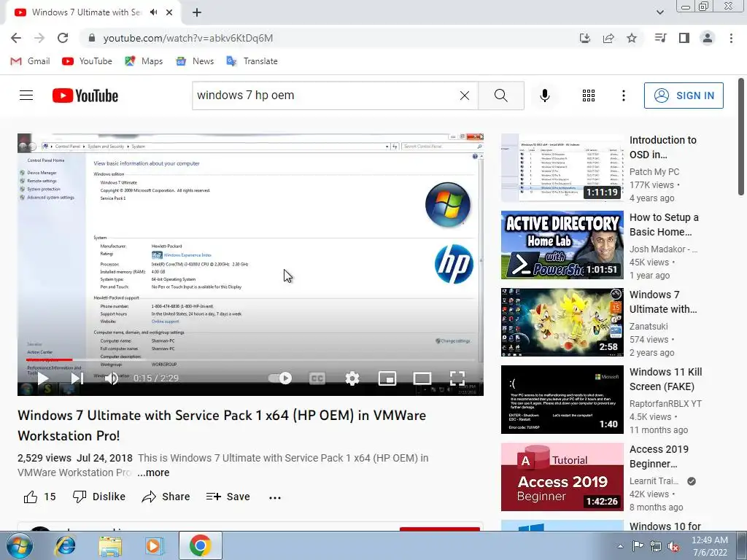This screenshot has width=747, height=560.
Task: Click the Share button
Action: point(166,497)
